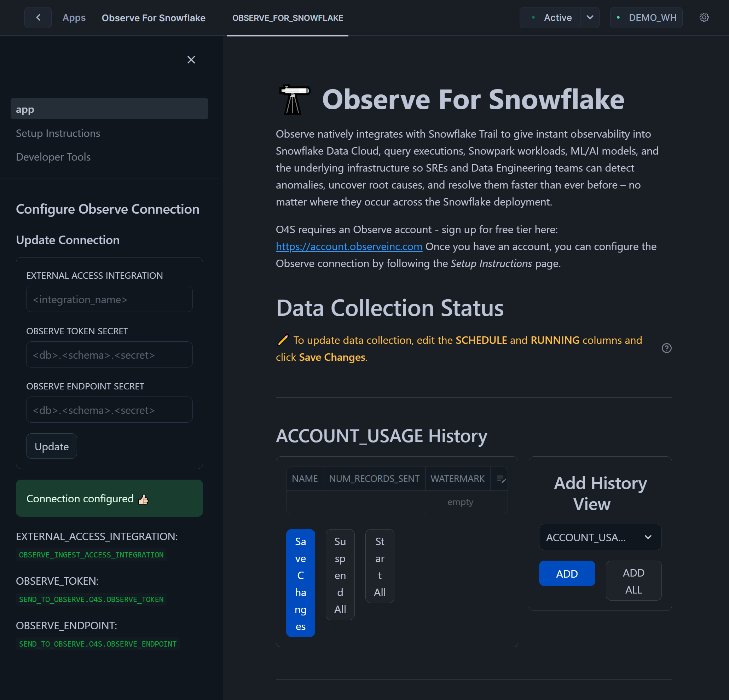Expand the Active status dropdown arrow
The height and width of the screenshot is (700, 729).
[590, 17]
